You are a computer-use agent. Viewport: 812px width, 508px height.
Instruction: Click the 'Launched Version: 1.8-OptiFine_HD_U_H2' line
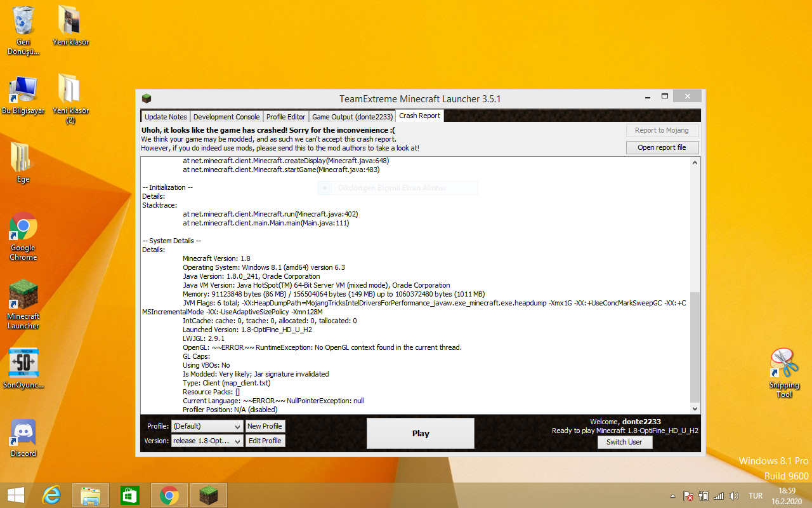(x=247, y=330)
